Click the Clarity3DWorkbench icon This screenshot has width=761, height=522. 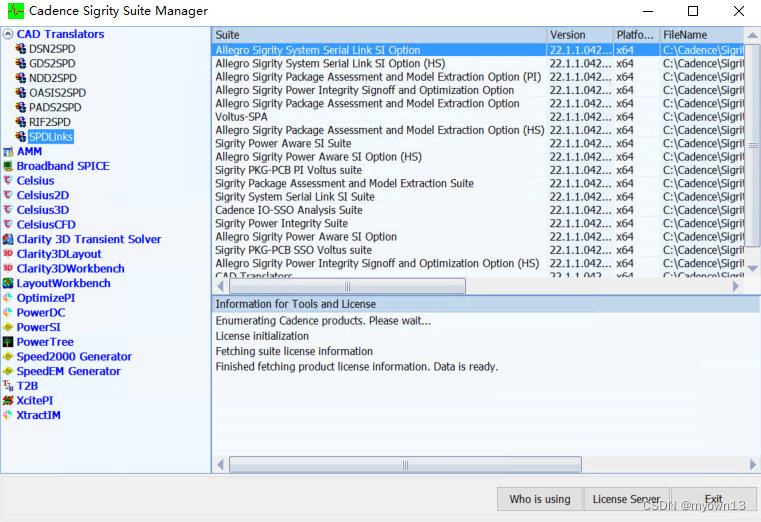coord(8,268)
